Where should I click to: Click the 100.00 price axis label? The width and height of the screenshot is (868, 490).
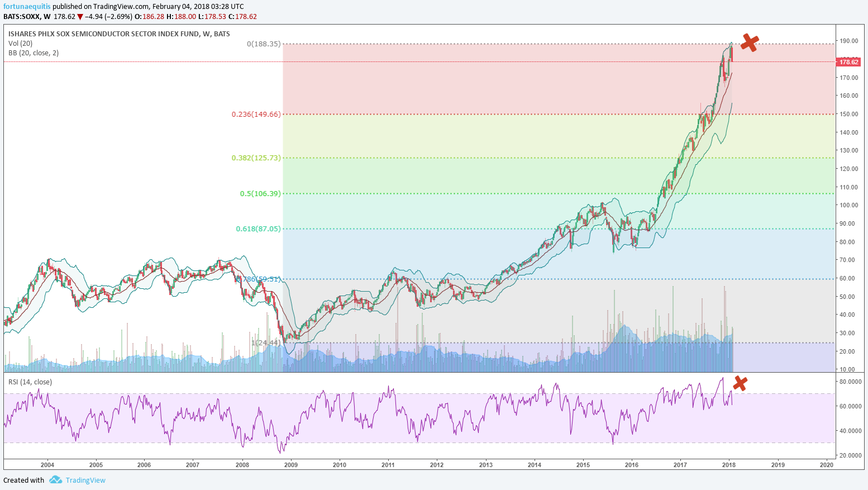tap(849, 205)
